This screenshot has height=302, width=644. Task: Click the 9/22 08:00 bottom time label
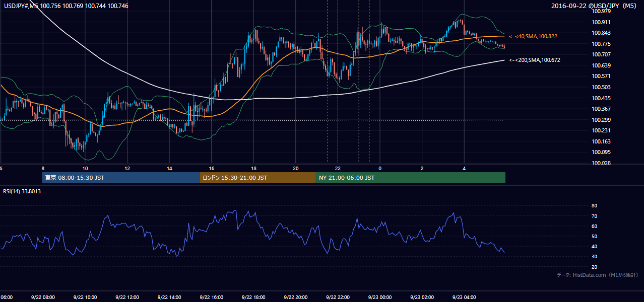coord(43,297)
